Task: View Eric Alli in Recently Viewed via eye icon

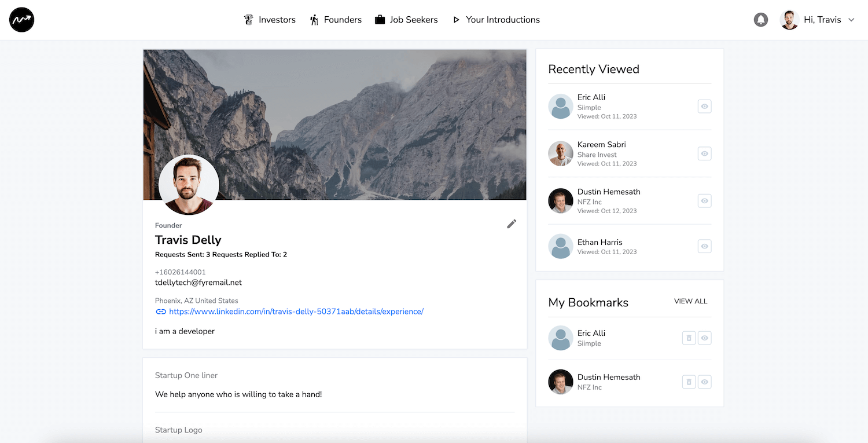Action: 704,107
